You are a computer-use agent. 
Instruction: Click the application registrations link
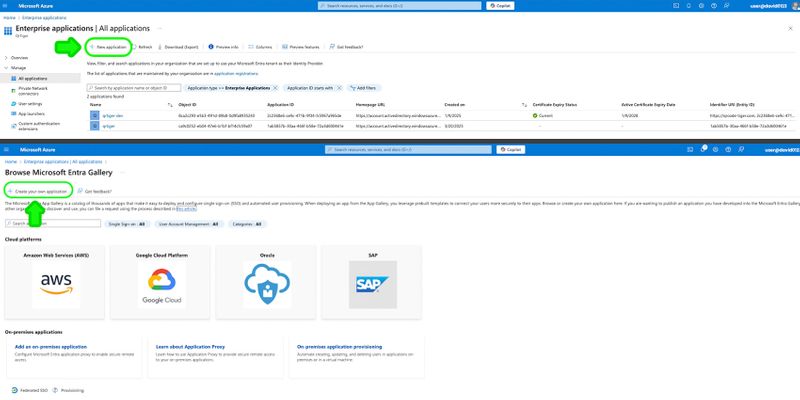(x=236, y=73)
